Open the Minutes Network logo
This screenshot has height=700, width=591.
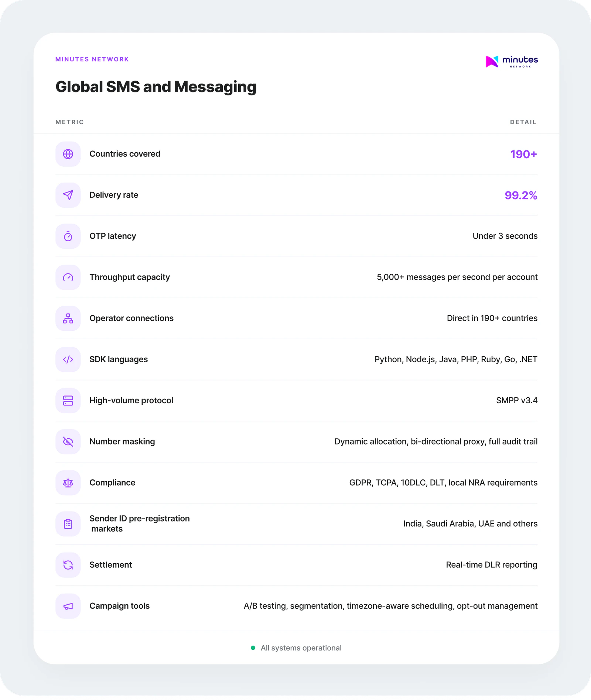512,61
